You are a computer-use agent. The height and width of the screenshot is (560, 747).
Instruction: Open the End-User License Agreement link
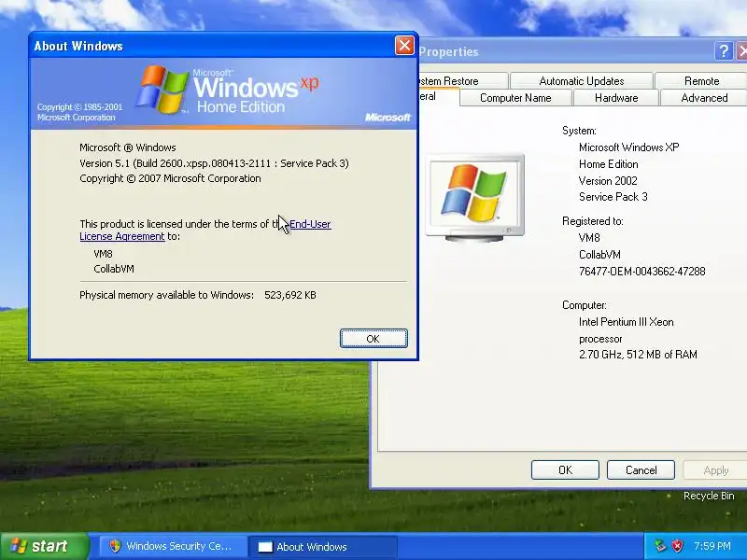point(310,224)
